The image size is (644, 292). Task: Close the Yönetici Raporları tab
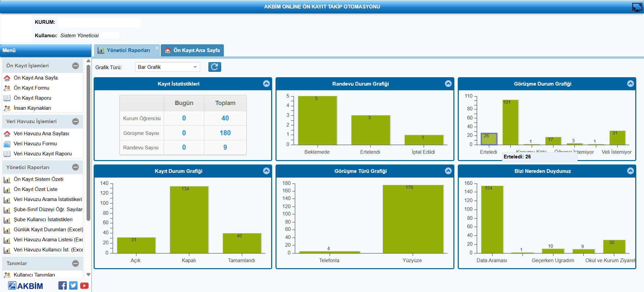pos(157,48)
